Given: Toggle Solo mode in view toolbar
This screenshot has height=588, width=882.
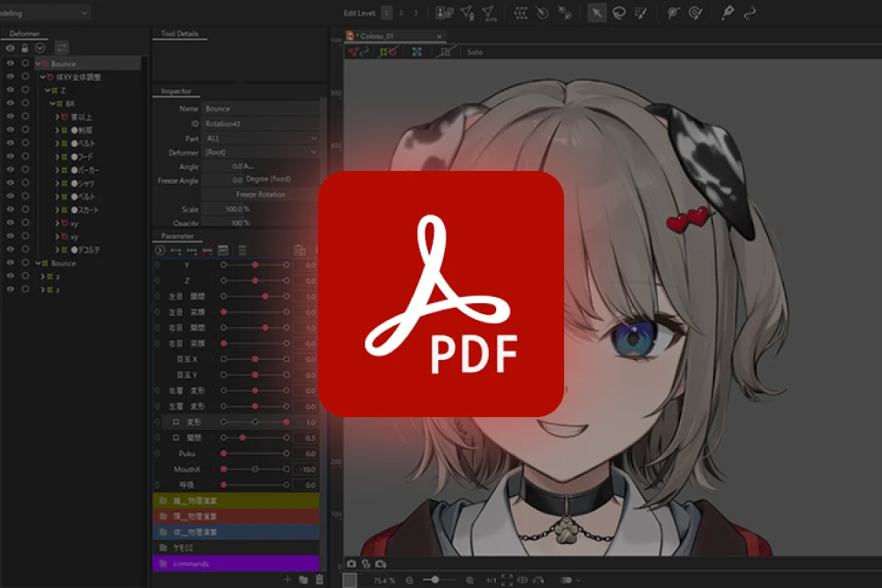Looking at the screenshot, I should tap(475, 51).
